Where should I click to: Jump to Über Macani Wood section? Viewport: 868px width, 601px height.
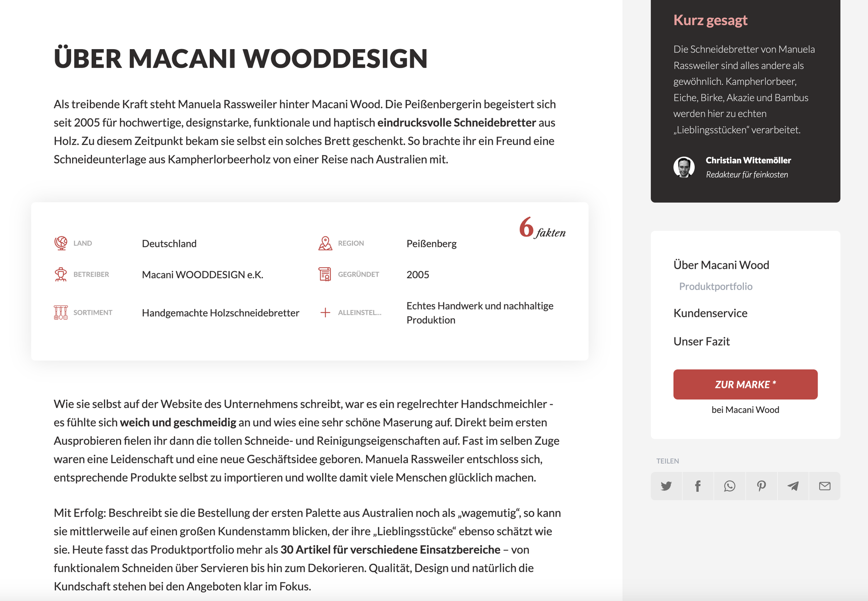721,265
